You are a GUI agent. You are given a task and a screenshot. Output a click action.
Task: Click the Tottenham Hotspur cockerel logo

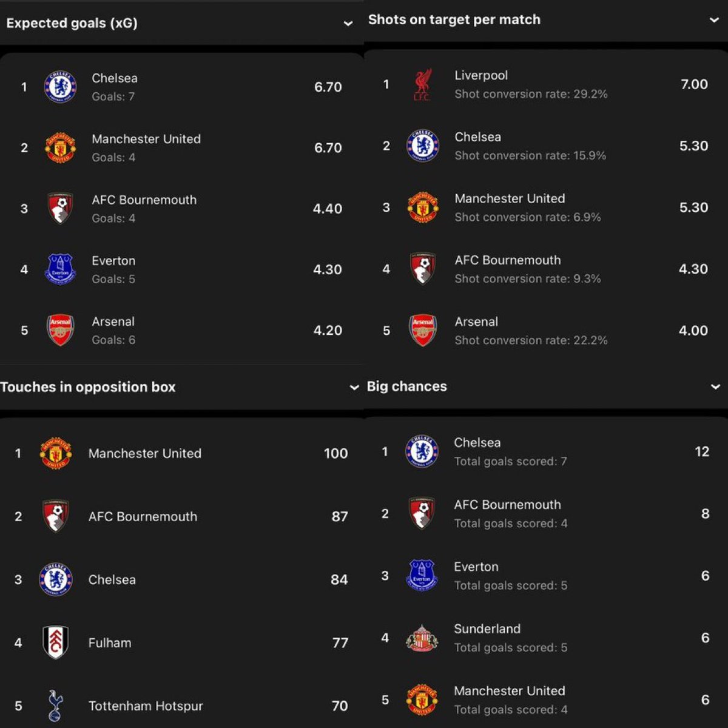(55, 706)
